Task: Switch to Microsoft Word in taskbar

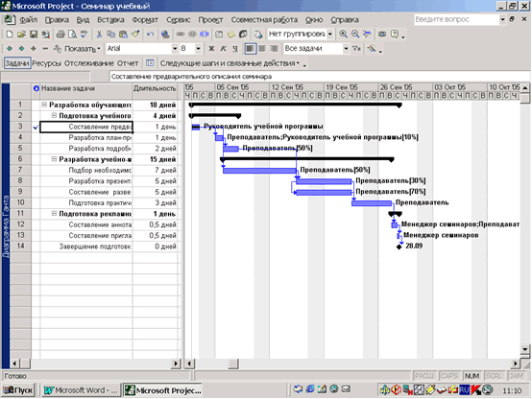Action: tap(81, 390)
